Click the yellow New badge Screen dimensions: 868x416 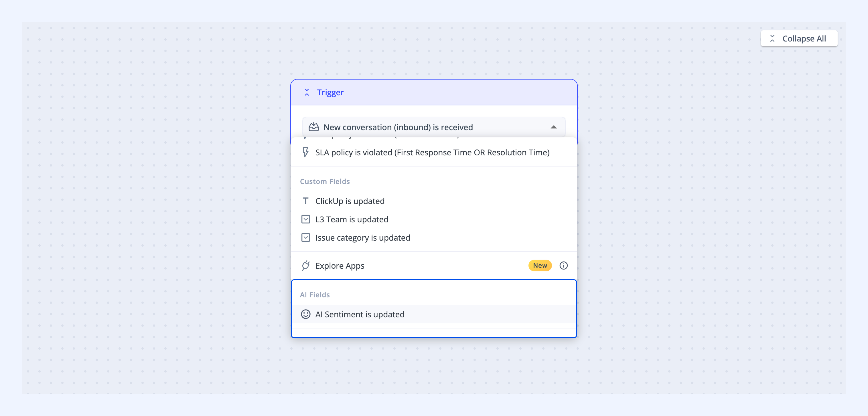[539, 266]
